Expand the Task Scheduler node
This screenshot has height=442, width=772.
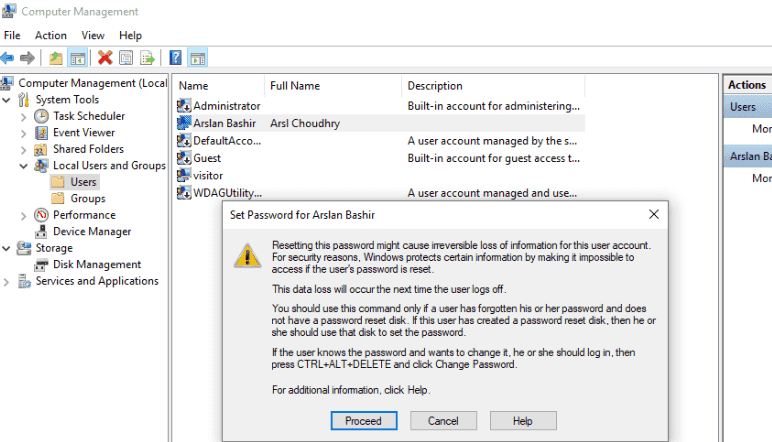[24, 116]
